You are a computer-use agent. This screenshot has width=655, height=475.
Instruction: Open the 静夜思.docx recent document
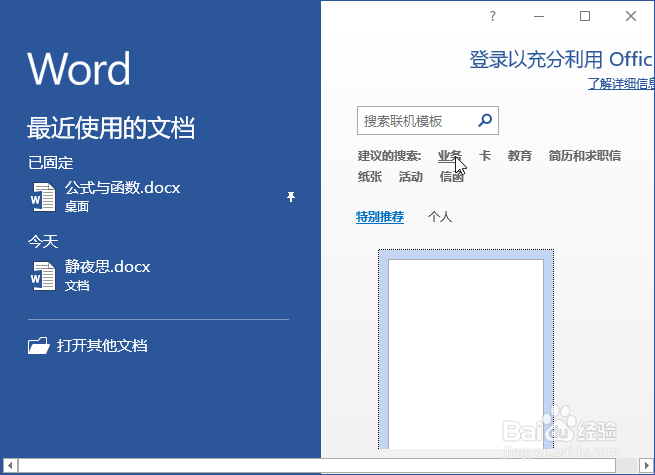159,276
